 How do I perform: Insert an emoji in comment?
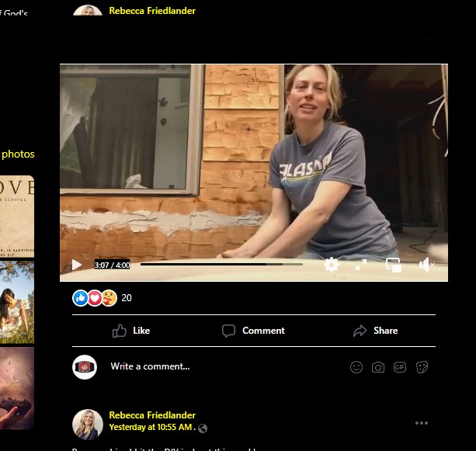[356, 367]
